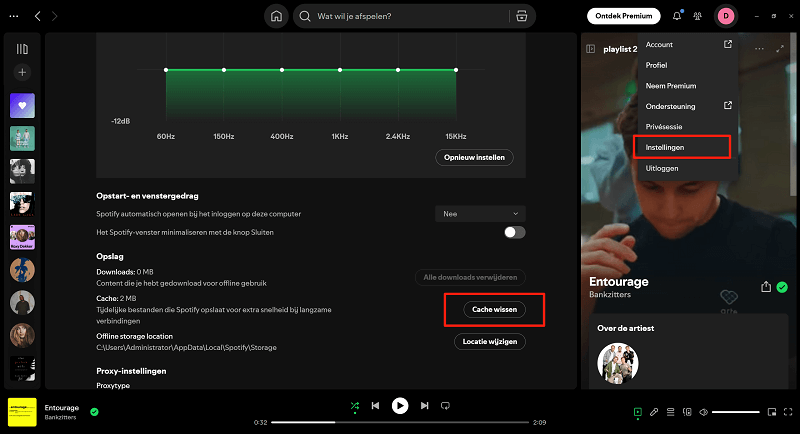800x434 pixels.
Task: Open the Bankzitters artist link in the bottom bar
Action: point(60,417)
